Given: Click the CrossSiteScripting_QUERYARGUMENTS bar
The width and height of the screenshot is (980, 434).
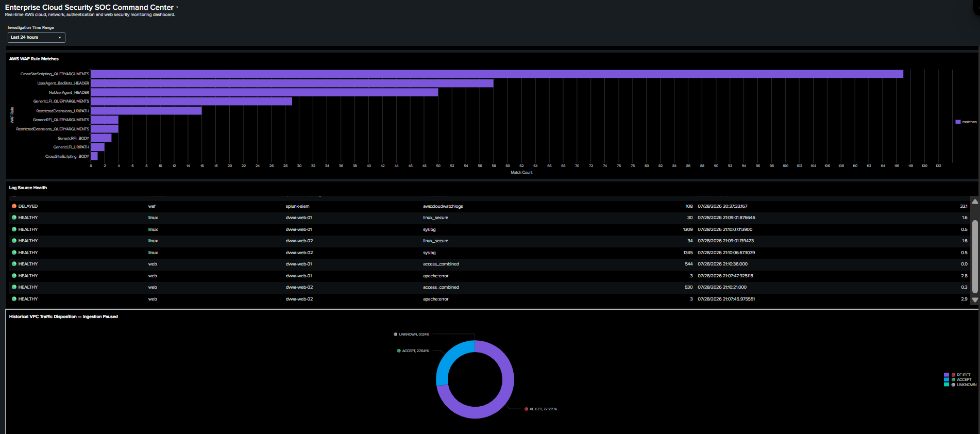Looking at the screenshot, I should pos(497,74).
